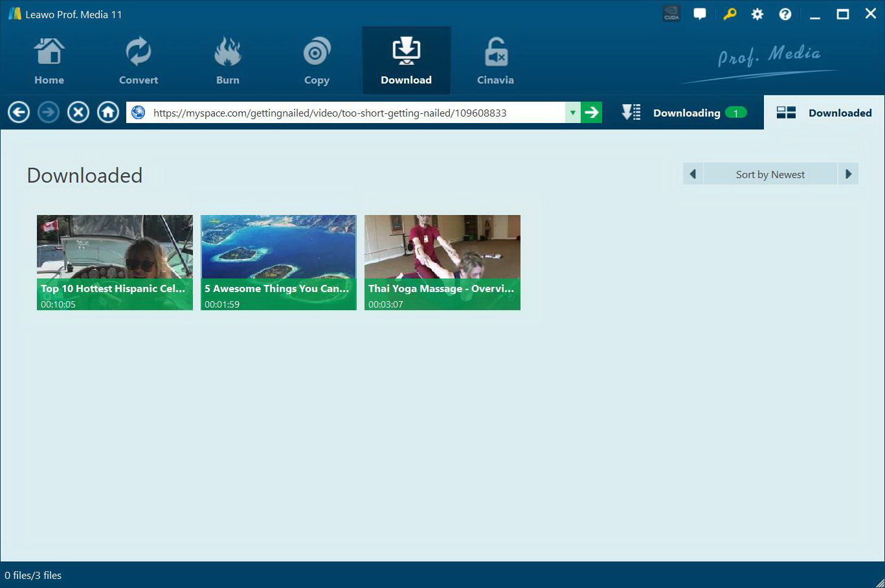This screenshot has width=885, height=588.
Task: Expand the URL address dropdown
Action: 572,111
